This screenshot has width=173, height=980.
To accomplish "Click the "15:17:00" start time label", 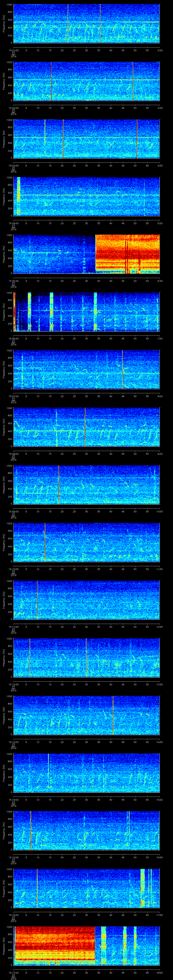I will [x=13, y=972].
